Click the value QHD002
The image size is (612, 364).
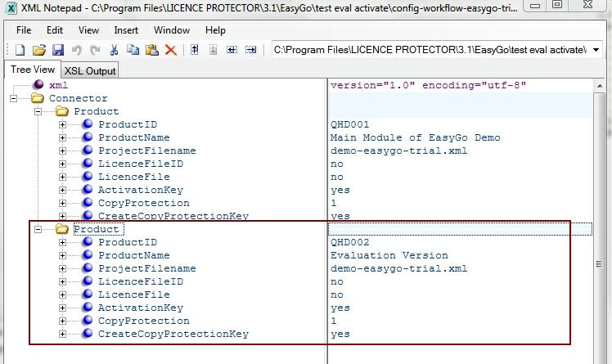pyautogui.click(x=349, y=242)
